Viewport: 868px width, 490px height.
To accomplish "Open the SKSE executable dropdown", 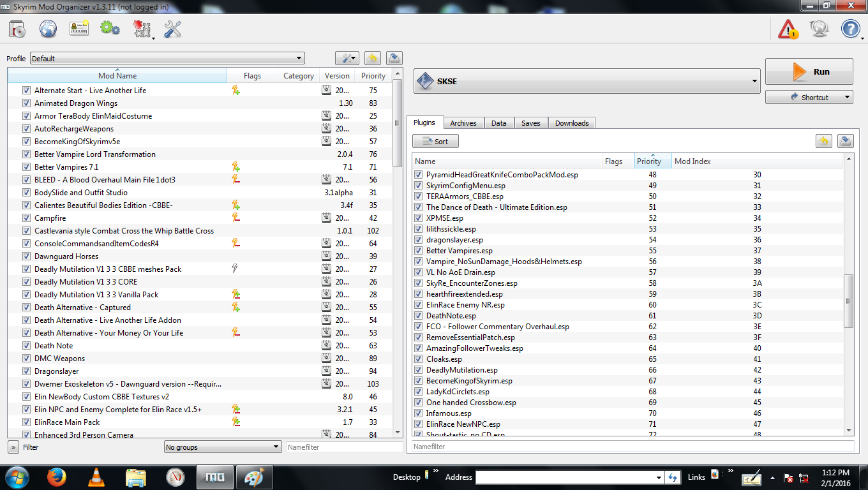I will pos(587,81).
